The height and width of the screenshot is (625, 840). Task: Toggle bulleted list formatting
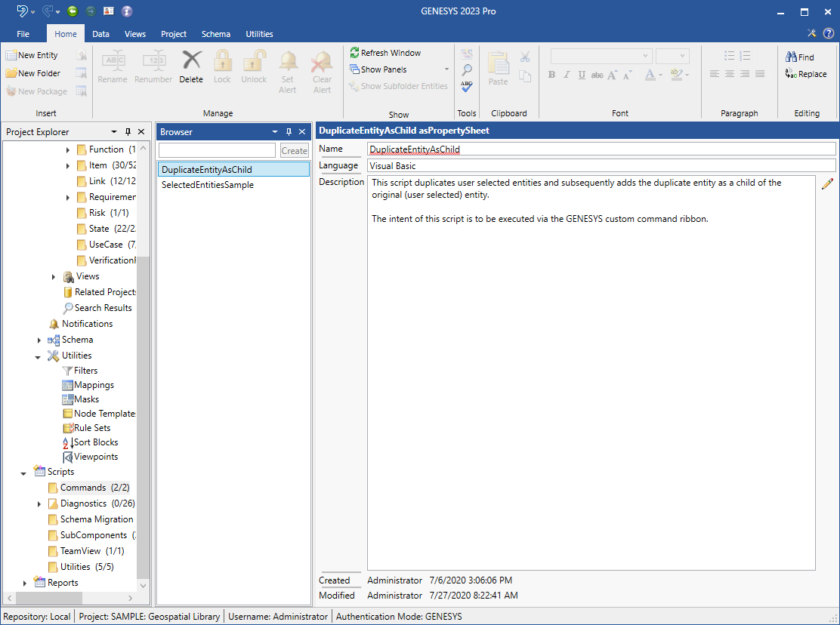[x=729, y=56]
